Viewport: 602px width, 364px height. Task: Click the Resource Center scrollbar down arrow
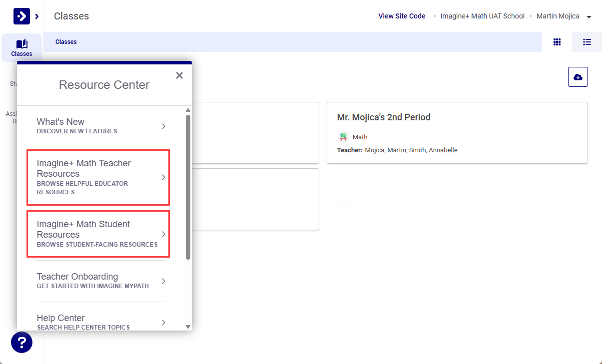pyautogui.click(x=188, y=327)
